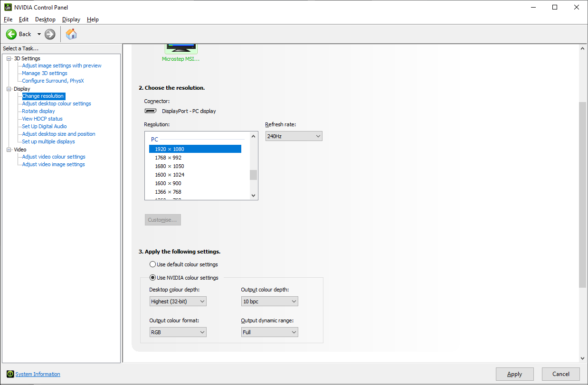Collapse the Video tree node

[9, 150]
